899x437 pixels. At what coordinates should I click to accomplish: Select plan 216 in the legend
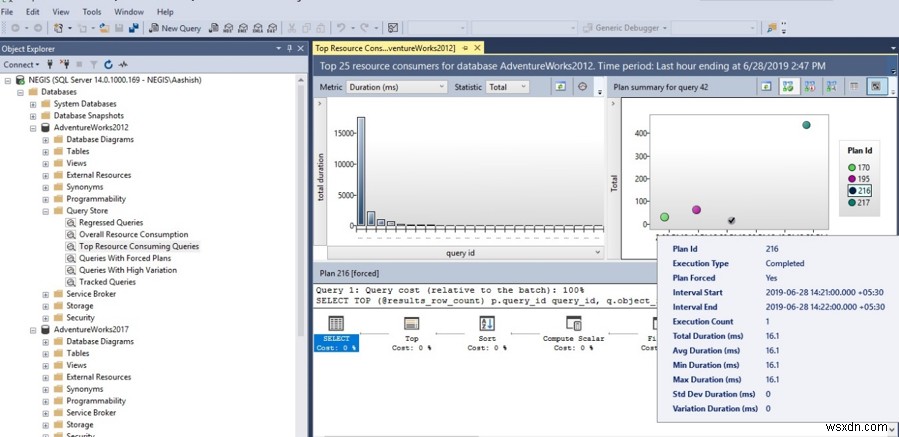pyautogui.click(x=859, y=190)
